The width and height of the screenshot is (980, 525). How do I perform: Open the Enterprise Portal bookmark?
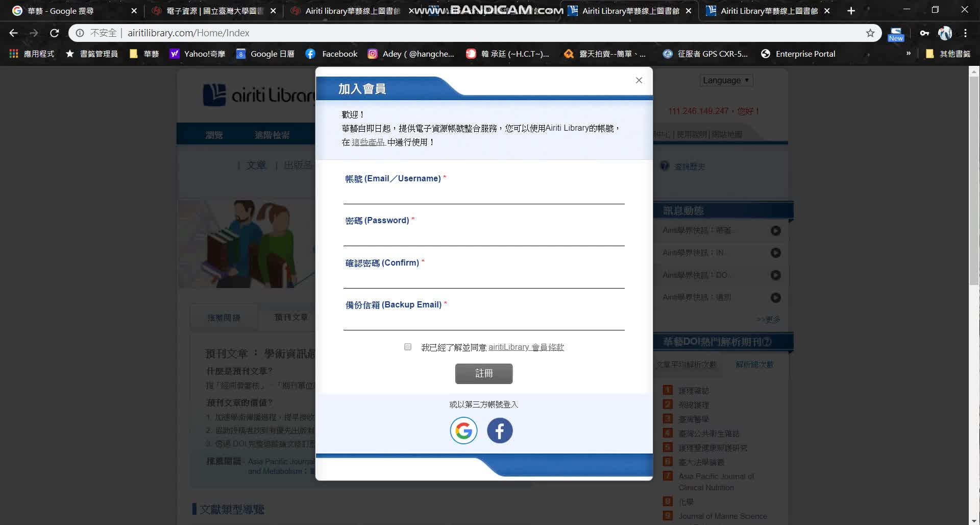798,54
